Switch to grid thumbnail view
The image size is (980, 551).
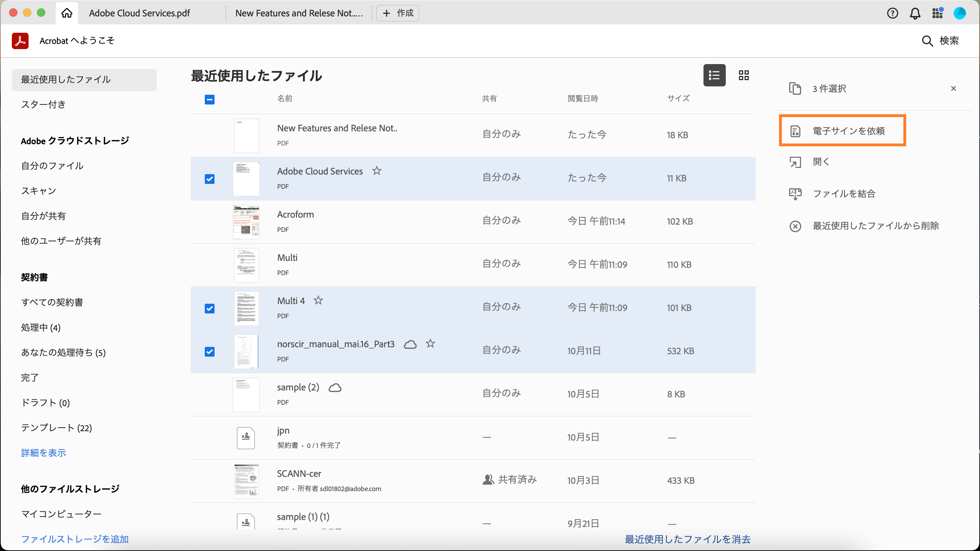pyautogui.click(x=744, y=75)
